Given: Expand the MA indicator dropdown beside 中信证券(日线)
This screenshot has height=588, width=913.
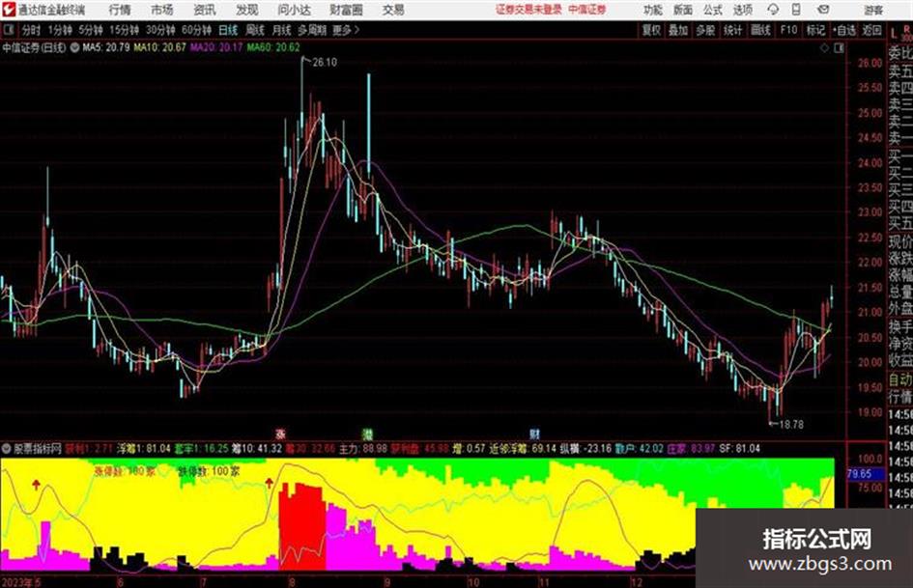Looking at the screenshot, I should tap(74, 47).
